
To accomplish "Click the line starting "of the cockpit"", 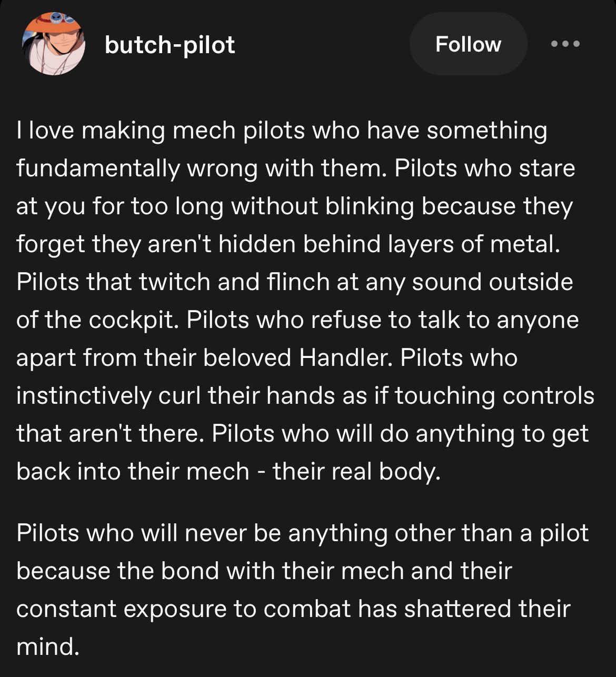I will 297,320.
